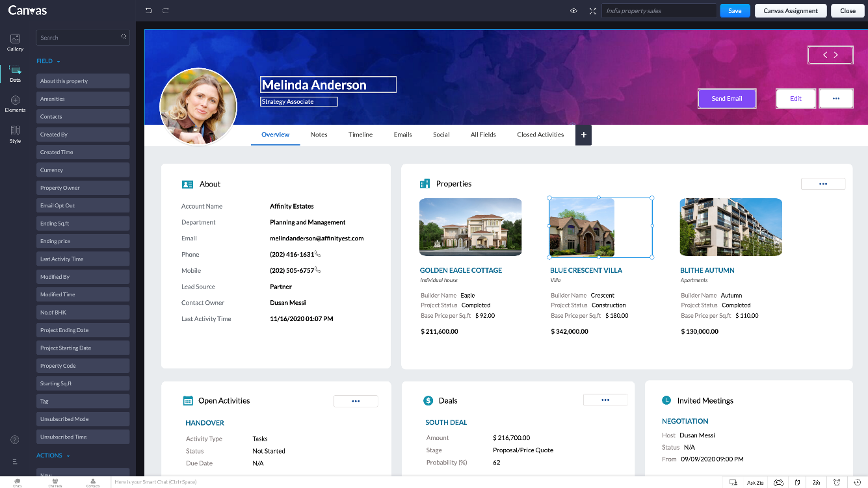Switch to the Timeline tab
The width and height of the screenshot is (868, 488).
pyautogui.click(x=360, y=135)
